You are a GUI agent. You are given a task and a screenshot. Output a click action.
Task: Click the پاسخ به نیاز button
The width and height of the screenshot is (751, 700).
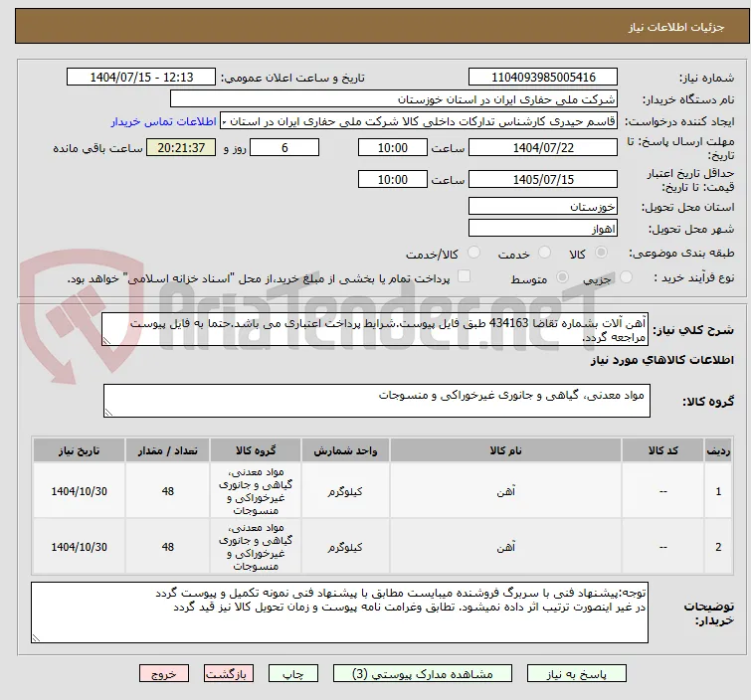pyautogui.click(x=576, y=674)
